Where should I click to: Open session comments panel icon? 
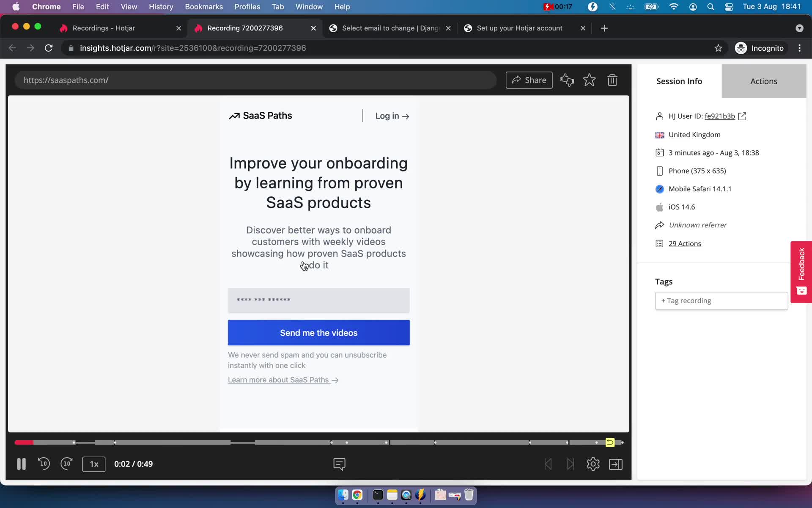pyautogui.click(x=339, y=464)
